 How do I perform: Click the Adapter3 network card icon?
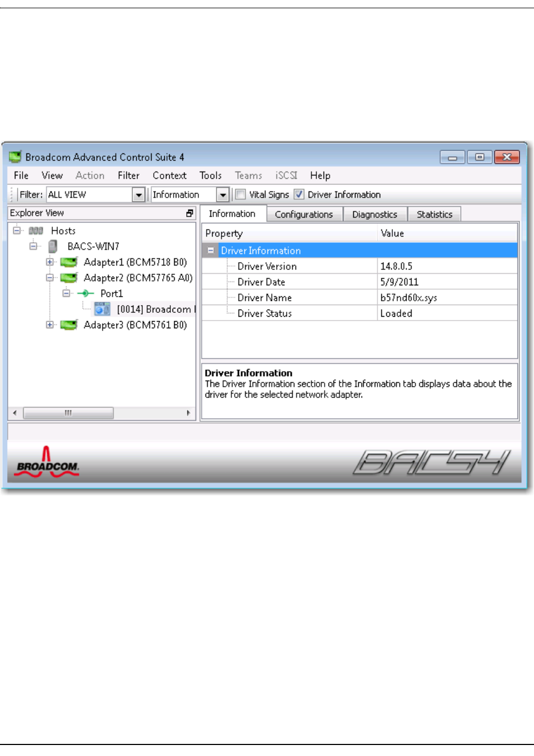coord(69,325)
